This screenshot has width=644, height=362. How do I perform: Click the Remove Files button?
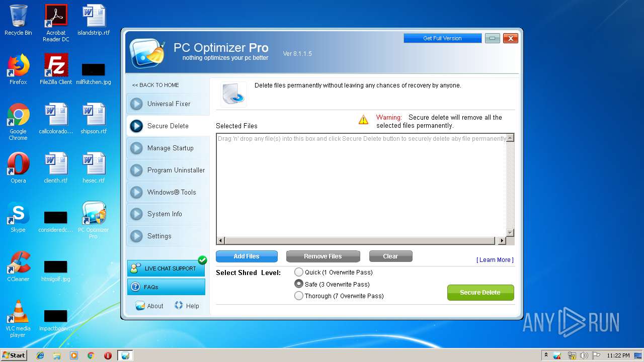click(x=323, y=256)
